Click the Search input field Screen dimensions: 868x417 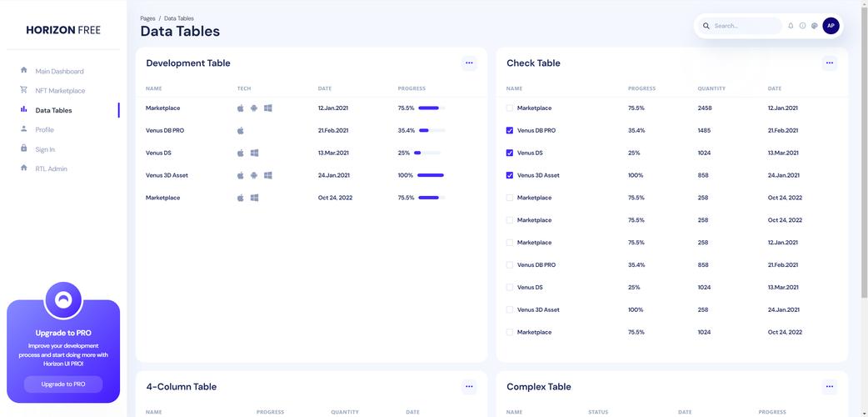coord(746,26)
